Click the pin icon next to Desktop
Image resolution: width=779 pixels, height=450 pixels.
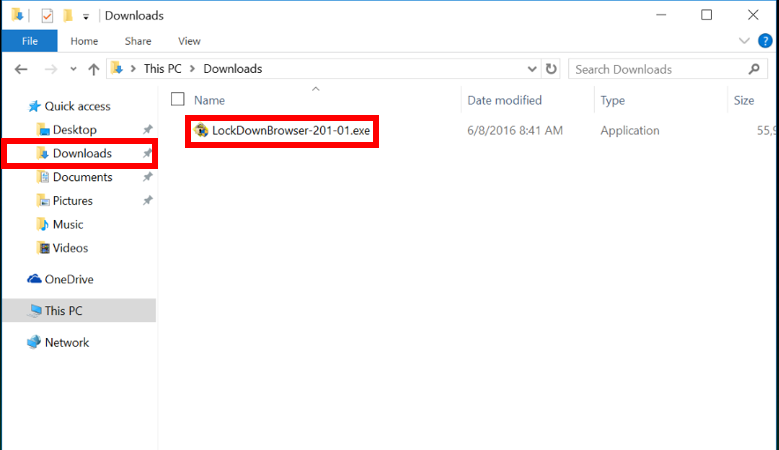148,130
